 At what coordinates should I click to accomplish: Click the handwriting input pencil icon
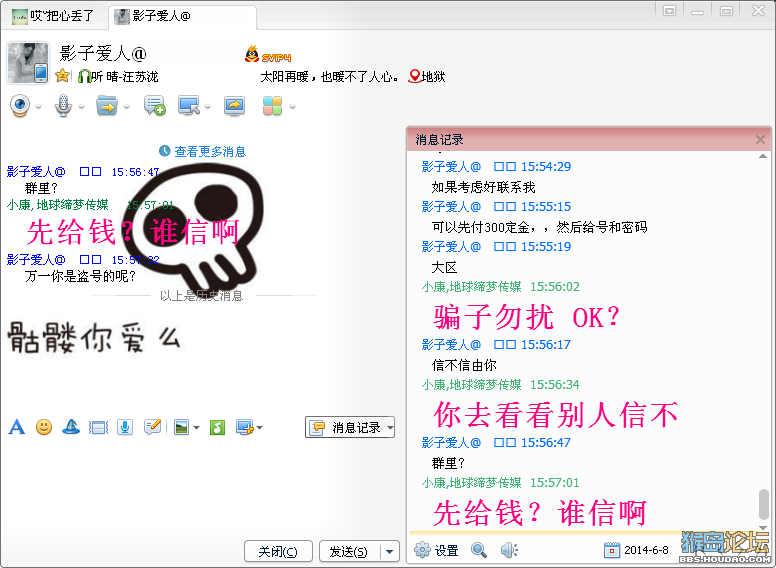(x=152, y=426)
